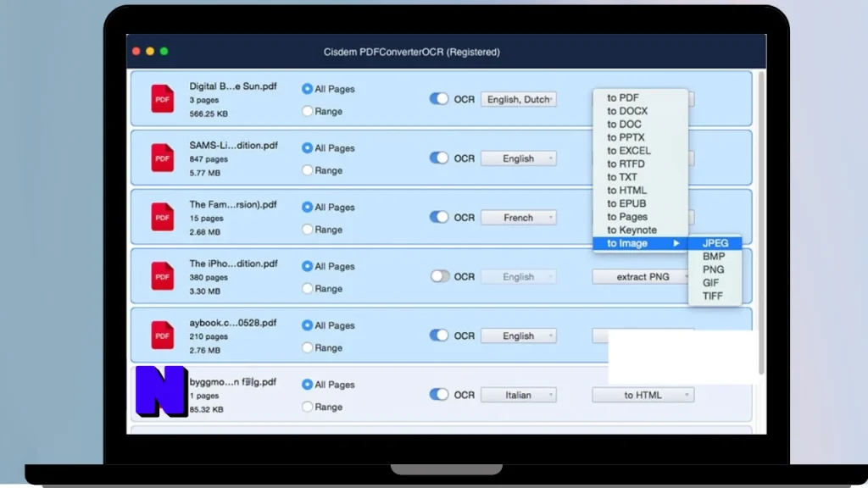868x488 pixels.
Task: Click the vertical scrollbar of the file list
Action: click(761, 222)
